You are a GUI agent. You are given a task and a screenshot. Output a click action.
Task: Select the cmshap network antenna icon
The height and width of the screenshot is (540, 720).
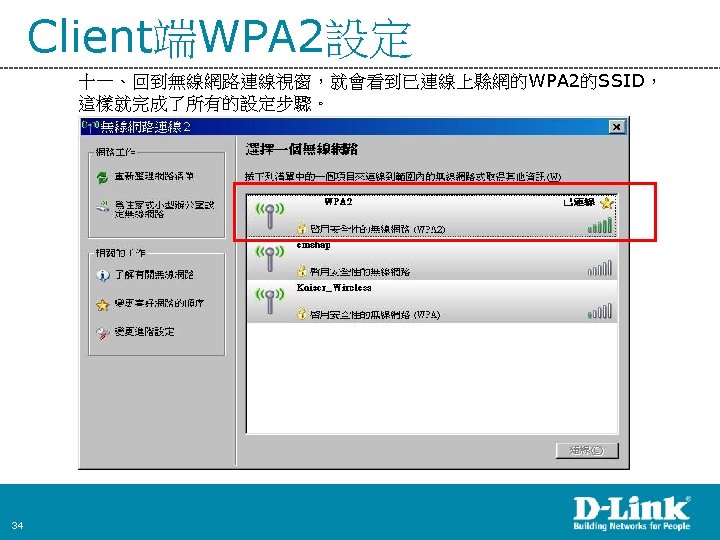[x=270, y=259]
